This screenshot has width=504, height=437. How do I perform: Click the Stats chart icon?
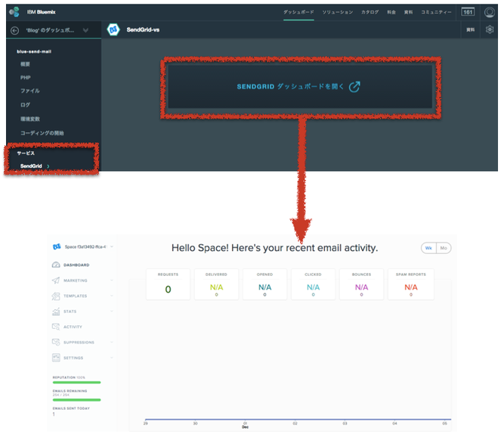pos(56,311)
